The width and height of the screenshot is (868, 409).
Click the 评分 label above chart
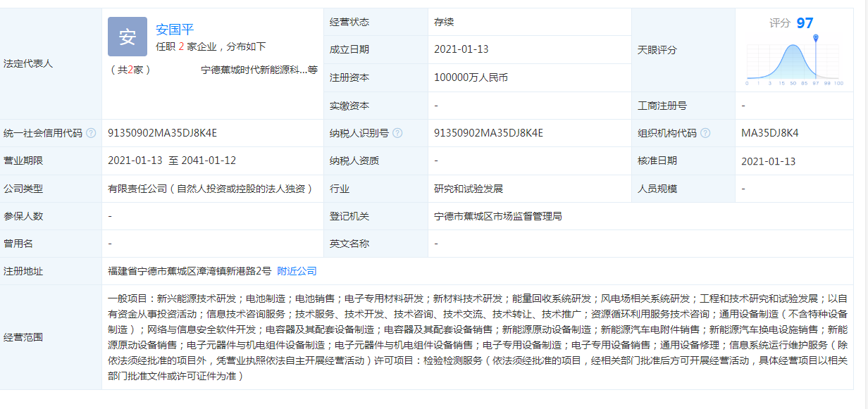pos(780,23)
